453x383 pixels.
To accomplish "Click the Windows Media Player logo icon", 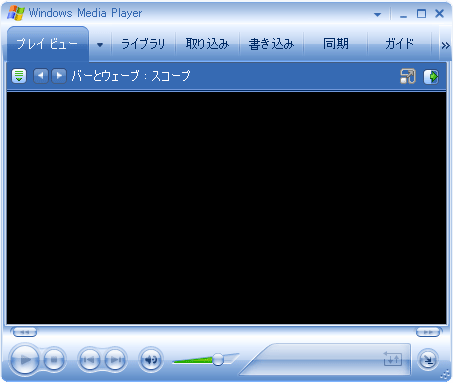I will pyautogui.click(x=16, y=13).
